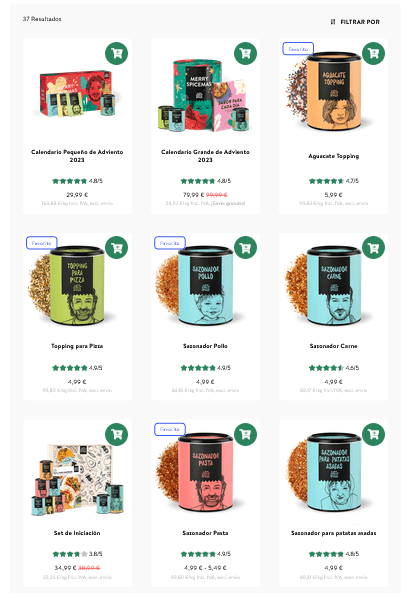The height and width of the screenshot is (598, 416).
Task: Add Sazonador Pasta to cart
Action: tap(245, 434)
